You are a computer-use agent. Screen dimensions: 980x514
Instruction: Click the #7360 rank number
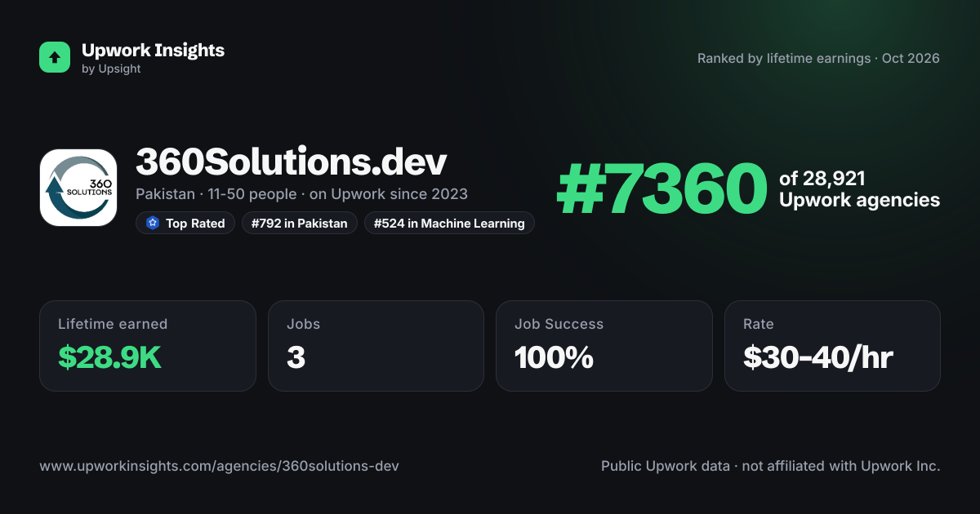[x=661, y=188]
